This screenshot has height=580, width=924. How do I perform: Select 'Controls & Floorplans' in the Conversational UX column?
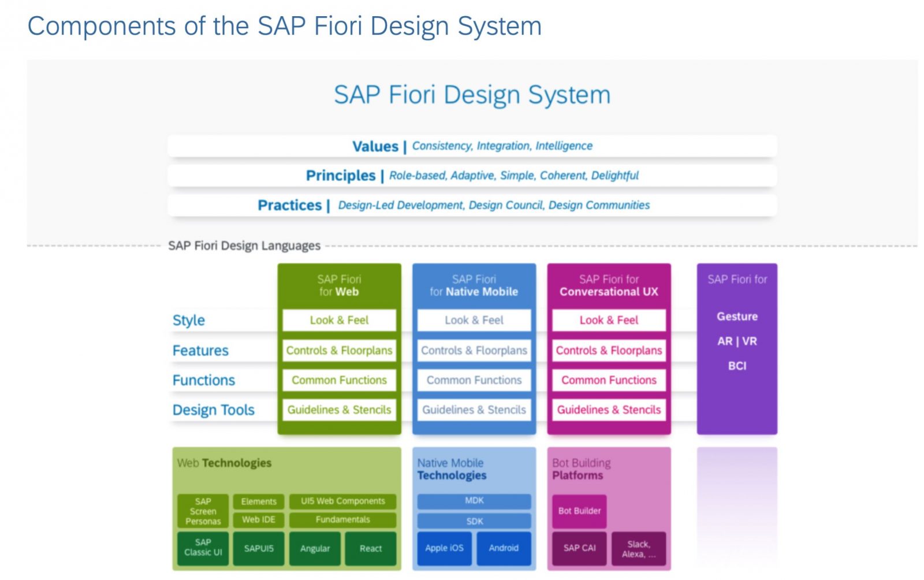point(609,350)
